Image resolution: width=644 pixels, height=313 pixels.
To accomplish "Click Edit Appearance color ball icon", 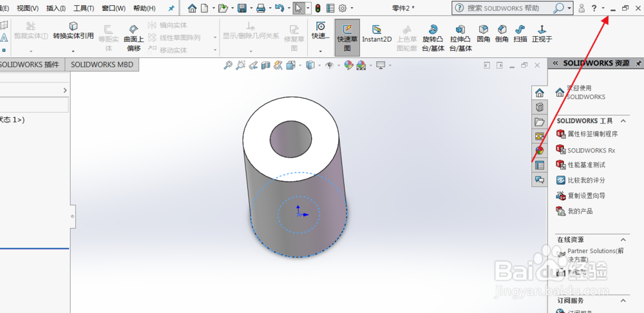I will (x=348, y=65).
